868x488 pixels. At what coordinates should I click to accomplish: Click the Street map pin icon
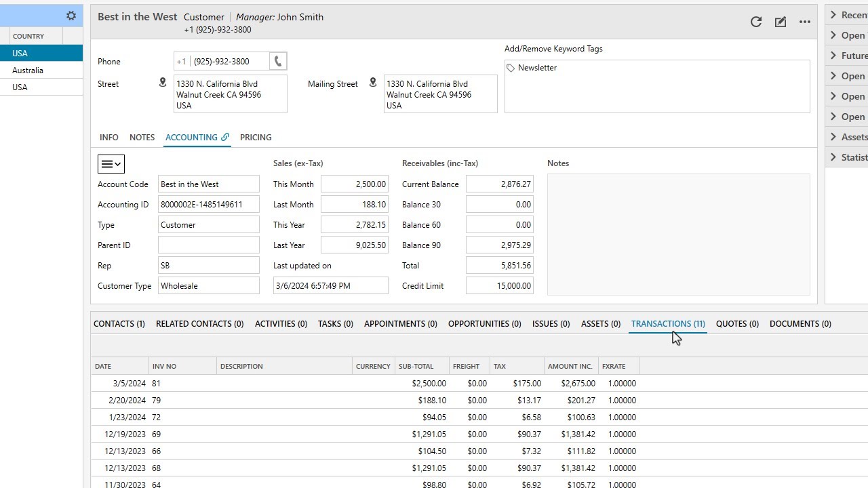[x=163, y=83]
